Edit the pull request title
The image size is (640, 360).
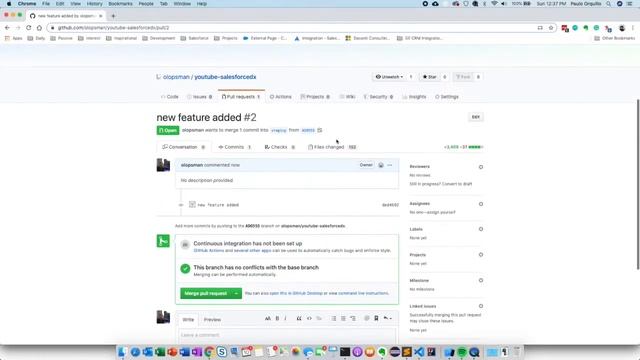pyautogui.click(x=476, y=117)
